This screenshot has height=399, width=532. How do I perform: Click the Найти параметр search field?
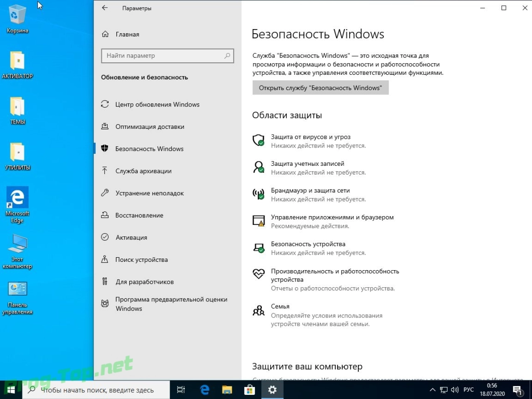[x=167, y=56]
